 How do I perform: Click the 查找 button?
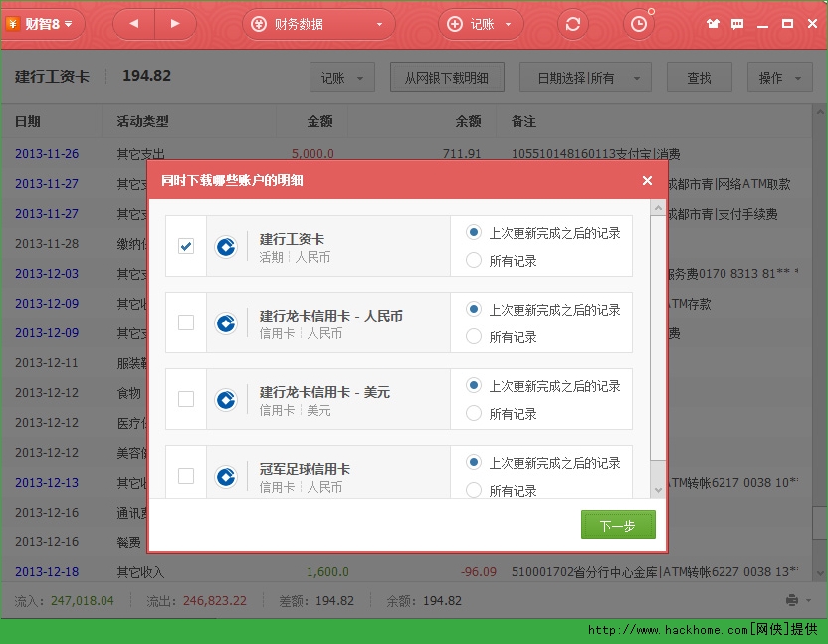pos(700,77)
